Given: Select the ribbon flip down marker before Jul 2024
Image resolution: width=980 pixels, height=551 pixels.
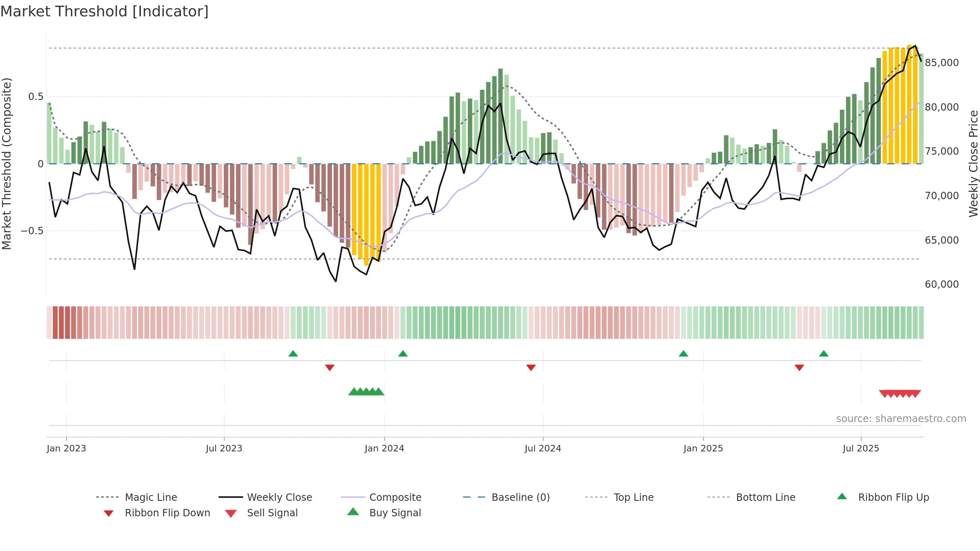Looking at the screenshot, I should [x=531, y=368].
